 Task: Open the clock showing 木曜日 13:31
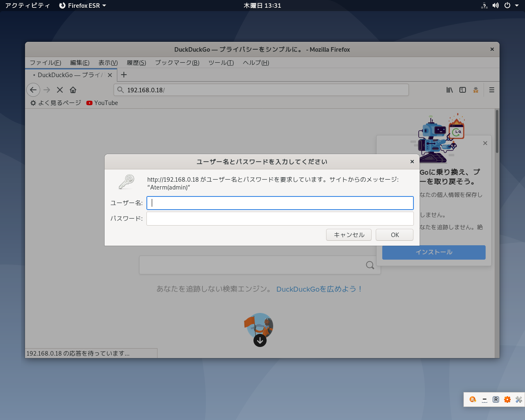click(262, 5)
